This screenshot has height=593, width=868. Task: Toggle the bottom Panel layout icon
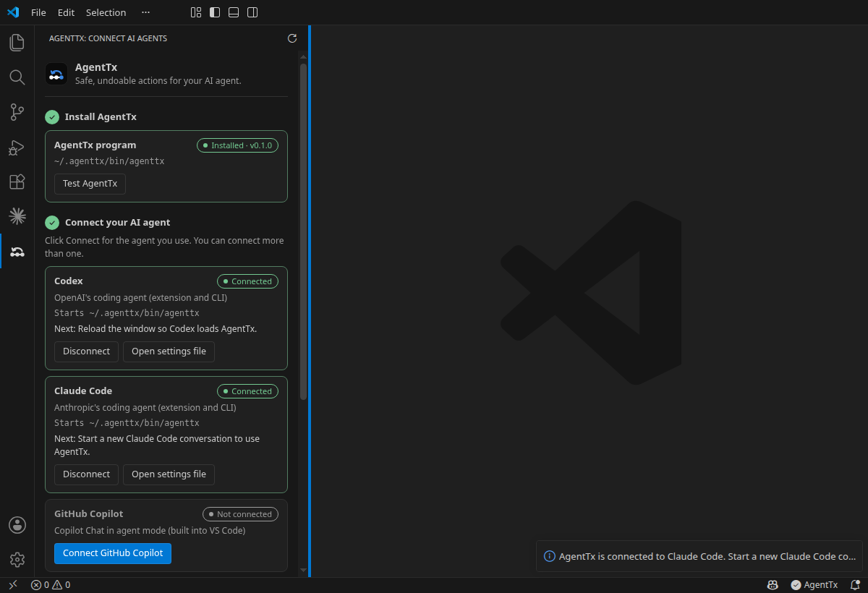[x=234, y=12]
